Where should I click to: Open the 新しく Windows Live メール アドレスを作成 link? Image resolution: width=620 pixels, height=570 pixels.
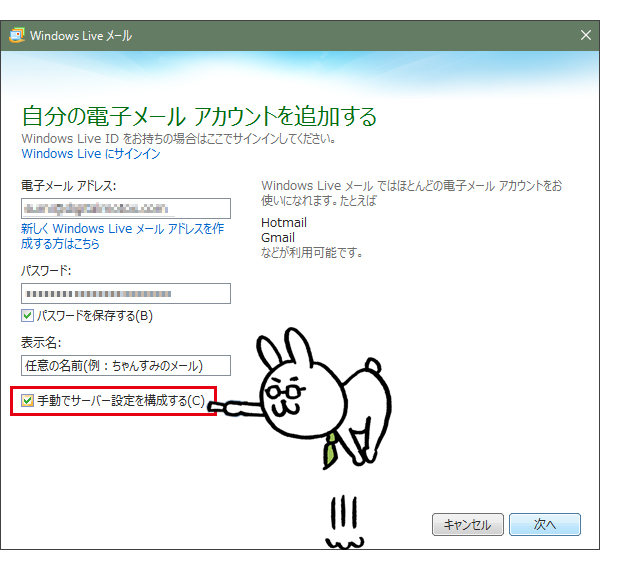tap(123, 236)
